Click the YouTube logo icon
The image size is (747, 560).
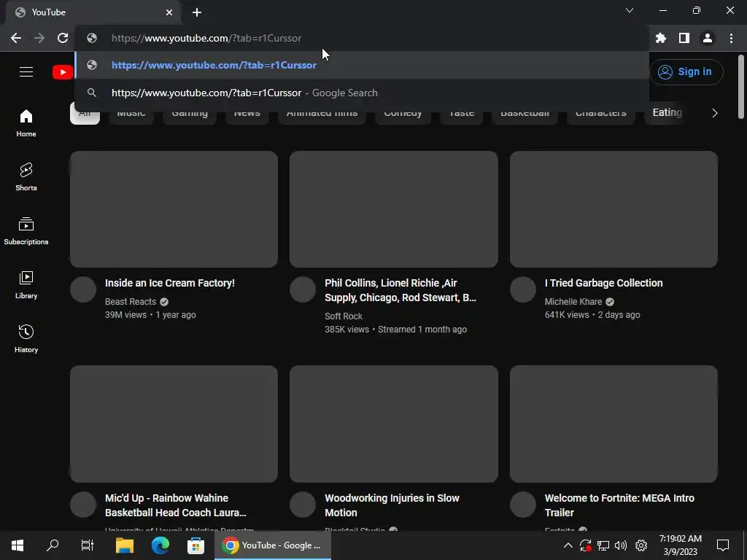tap(63, 72)
